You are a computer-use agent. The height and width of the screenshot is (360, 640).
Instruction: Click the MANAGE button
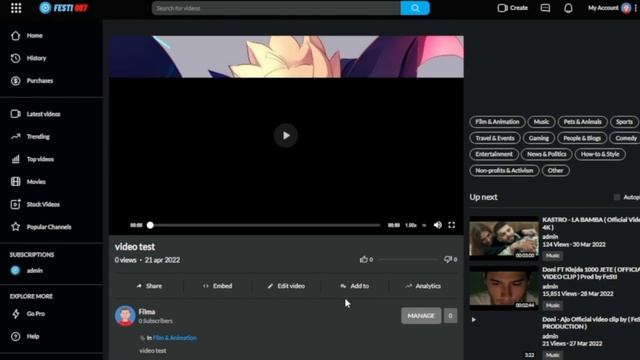point(421,316)
